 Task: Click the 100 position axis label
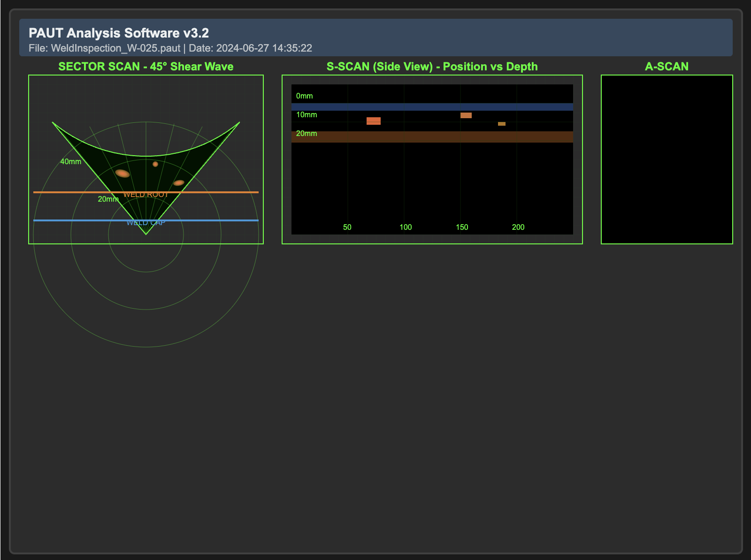click(x=406, y=227)
